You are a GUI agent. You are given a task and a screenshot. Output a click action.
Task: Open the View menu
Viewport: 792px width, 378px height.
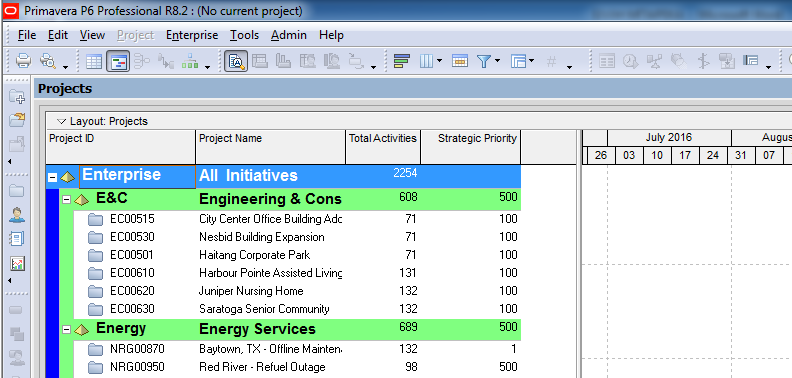[x=92, y=35]
